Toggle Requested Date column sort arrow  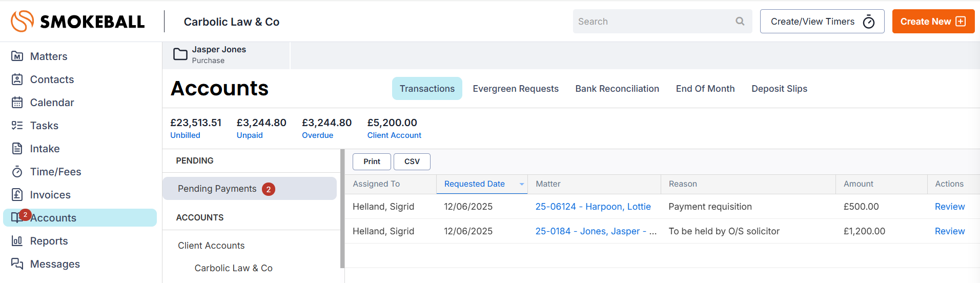[522, 184]
